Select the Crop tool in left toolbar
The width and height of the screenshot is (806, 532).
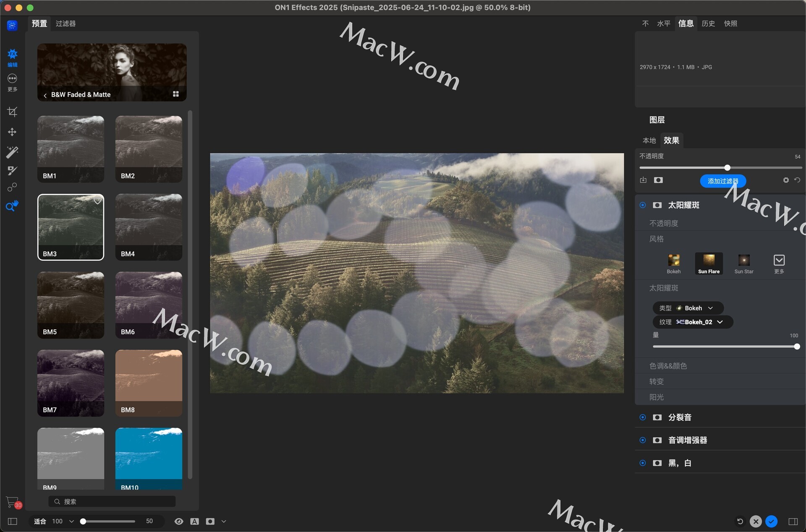coord(12,112)
